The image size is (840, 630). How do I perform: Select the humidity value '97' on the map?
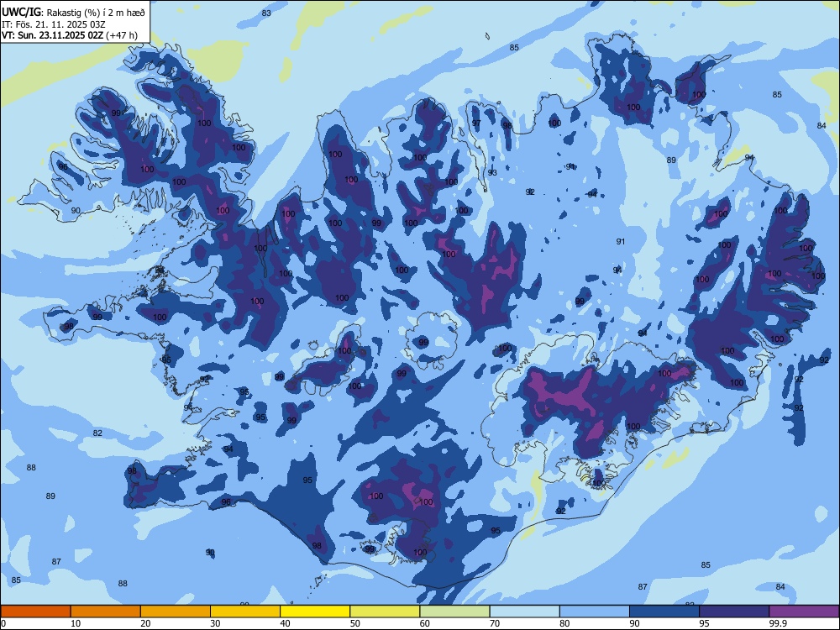tap(476, 123)
